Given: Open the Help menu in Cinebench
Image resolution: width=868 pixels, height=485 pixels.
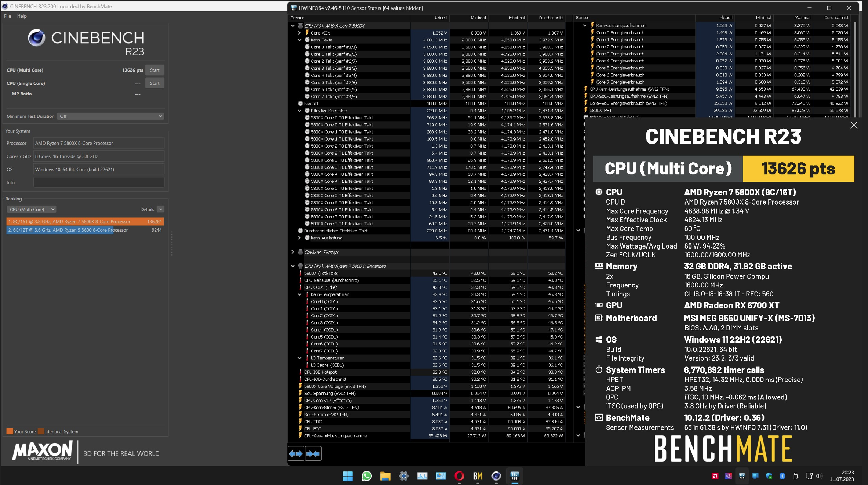Looking at the screenshot, I should pos(22,16).
